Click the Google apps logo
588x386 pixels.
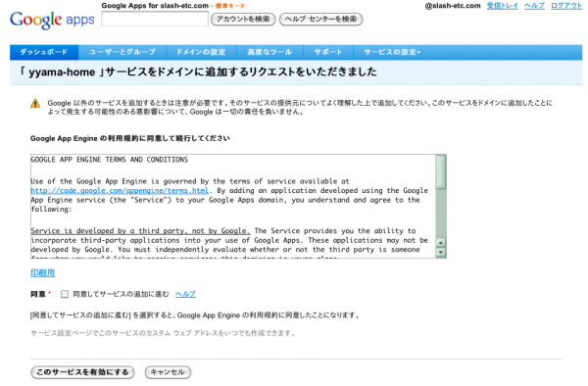[x=52, y=20]
